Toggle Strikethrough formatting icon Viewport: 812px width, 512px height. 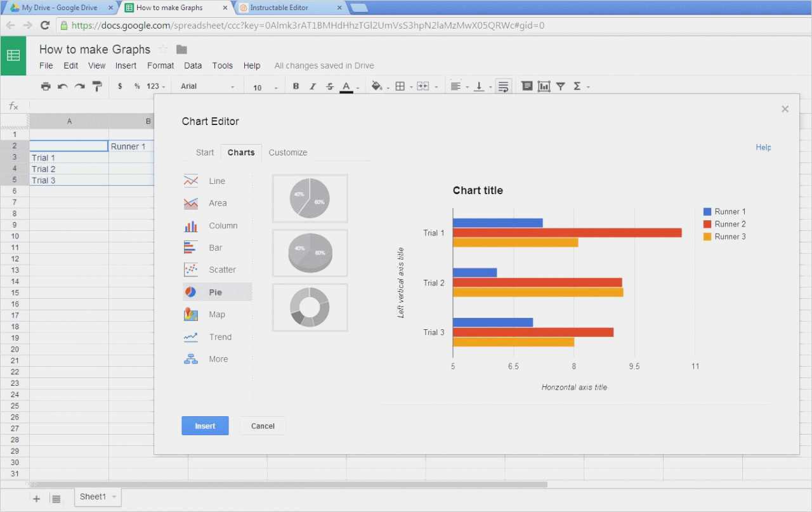point(330,86)
